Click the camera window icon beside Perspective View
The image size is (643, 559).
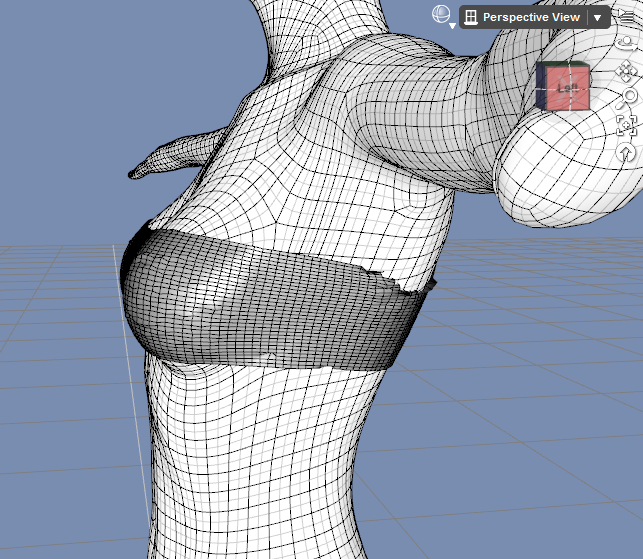pos(471,17)
